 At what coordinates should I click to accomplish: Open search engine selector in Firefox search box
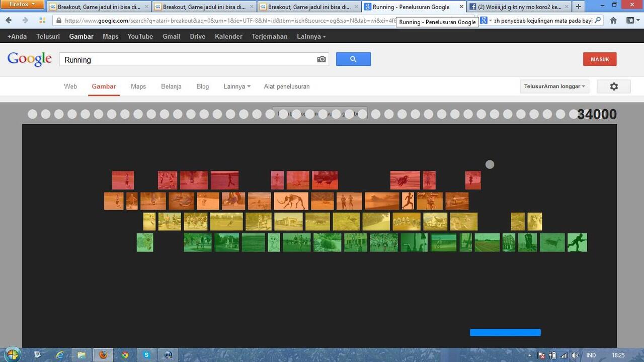click(x=486, y=21)
